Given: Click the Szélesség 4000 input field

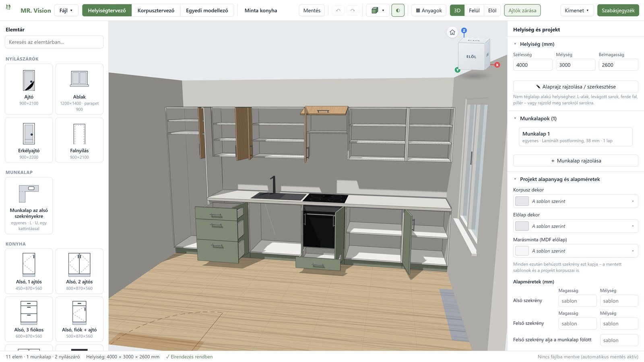Looking at the screenshot, I should pos(533,65).
